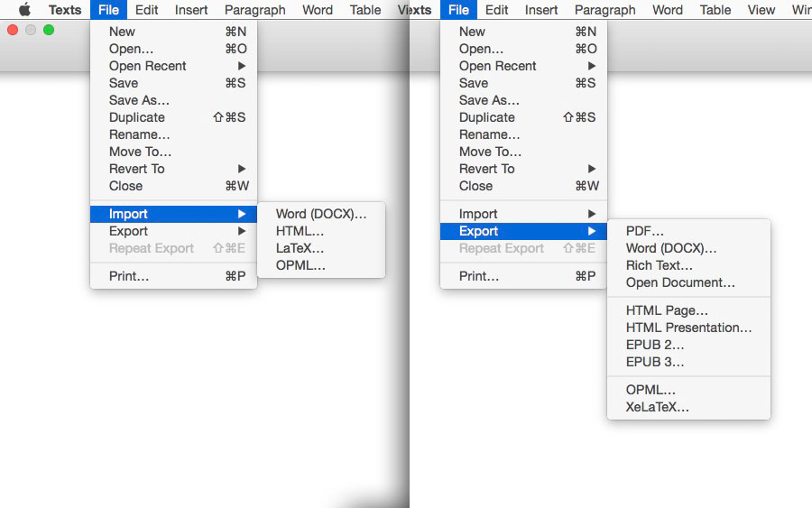Choose Close in right File menu
Viewport: 812px width, 508px height.
point(523,186)
